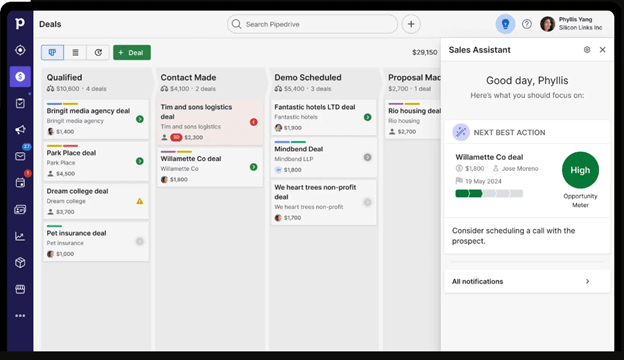The height and width of the screenshot is (360, 624).
Task: Open the Mail inbox icon with badge
Action: [20, 156]
